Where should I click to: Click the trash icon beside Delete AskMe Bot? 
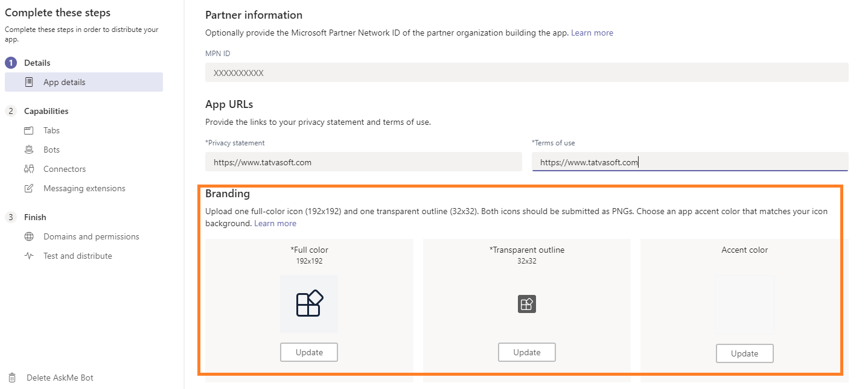pyautogui.click(x=12, y=378)
